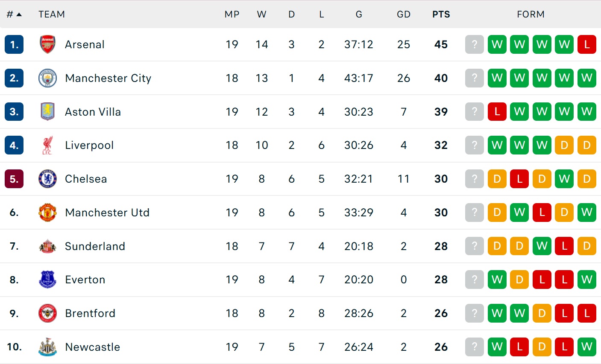This screenshot has height=364, width=601.
Task: Sort by MP matches played header
Action: 232,15
